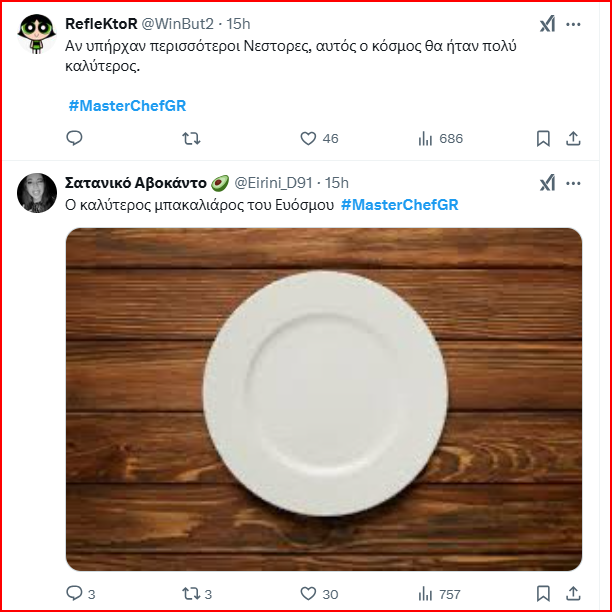Reply to the empty plate tweet

click(x=75, y=593)
